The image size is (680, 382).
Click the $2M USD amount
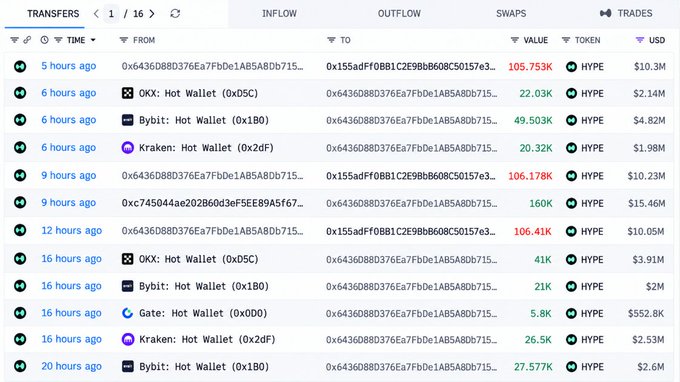pyautogui.click(x=654, y=287)
